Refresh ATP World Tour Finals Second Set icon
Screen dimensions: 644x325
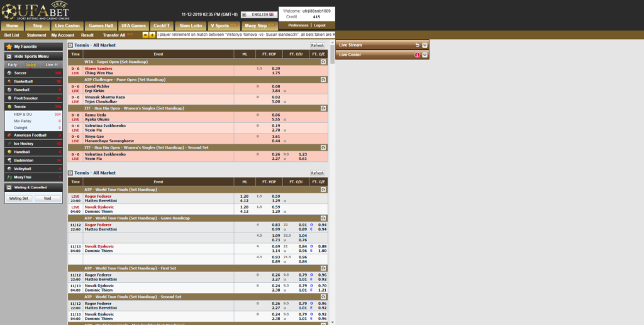tap(323, 297)
